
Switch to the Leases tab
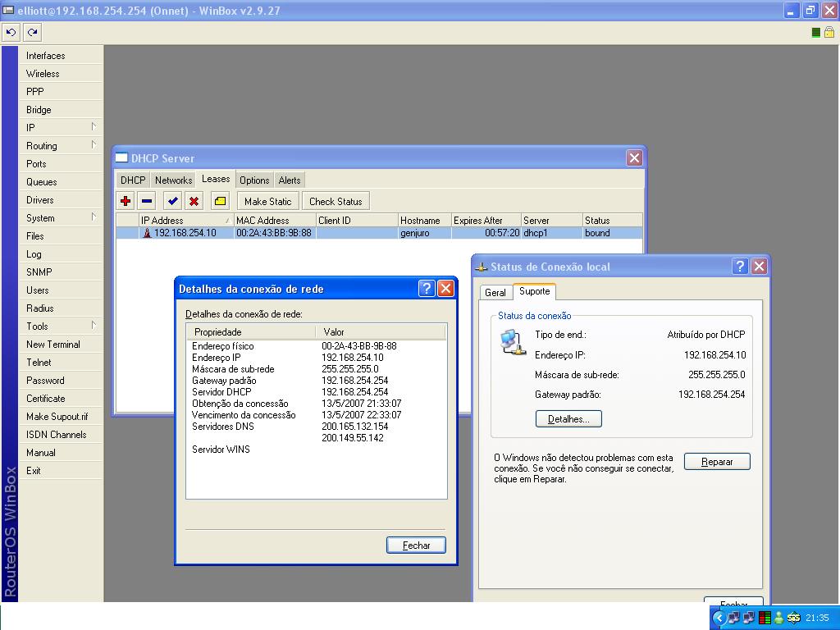tap(216, 180)
